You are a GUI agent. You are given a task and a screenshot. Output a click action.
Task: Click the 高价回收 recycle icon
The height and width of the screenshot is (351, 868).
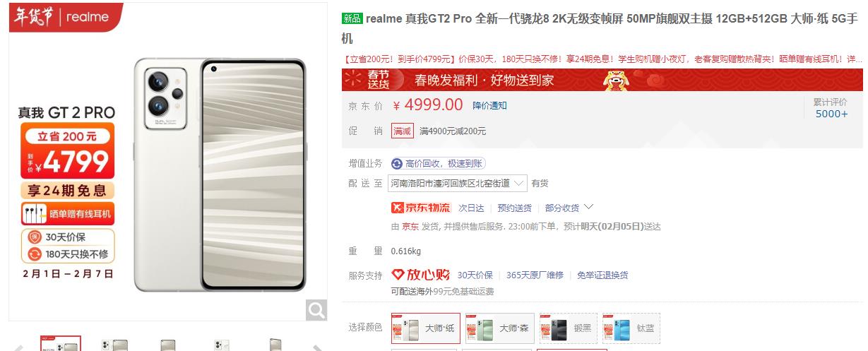pyautogui.click(x=397, y=163)
